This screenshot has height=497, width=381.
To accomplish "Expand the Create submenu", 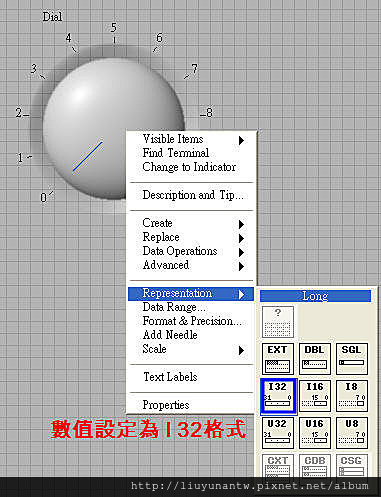I will tap(191, 223).
